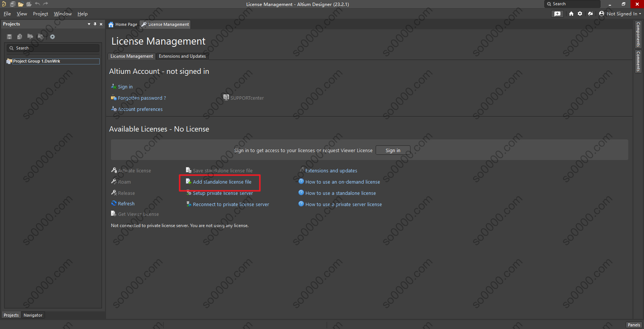Viewport: 644px width, 329px height.
Task: Open preferences via the top-right gear icon
Action: click(x=580, y=13)
